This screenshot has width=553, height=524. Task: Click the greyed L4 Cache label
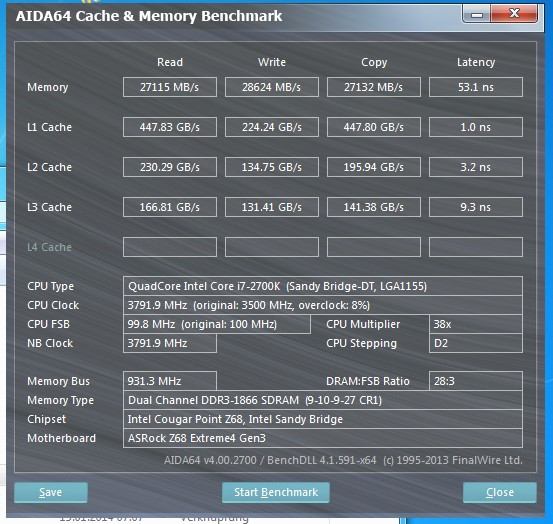click(49, 247)
